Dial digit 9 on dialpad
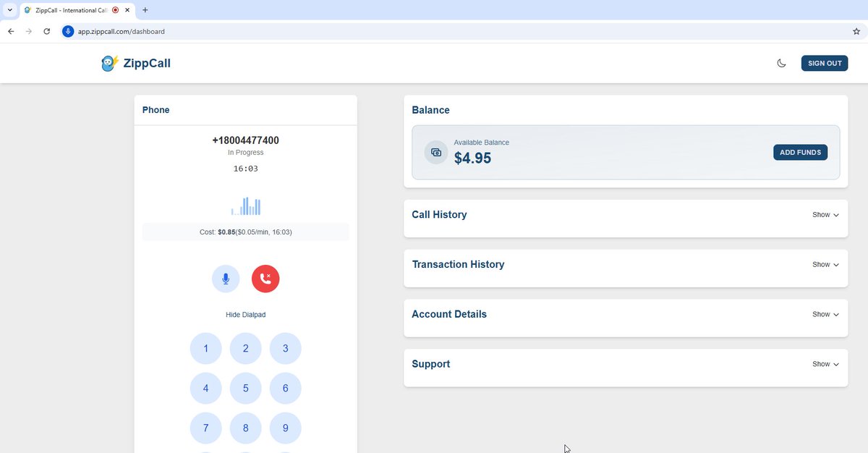Viewport: 868px width, 453px height. [x=285, y=428]
